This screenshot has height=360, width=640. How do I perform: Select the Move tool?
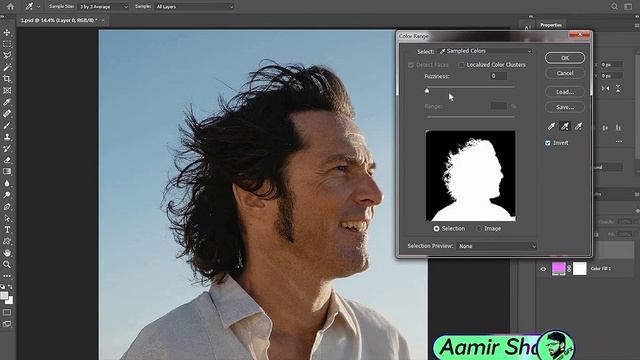(7, 32)
